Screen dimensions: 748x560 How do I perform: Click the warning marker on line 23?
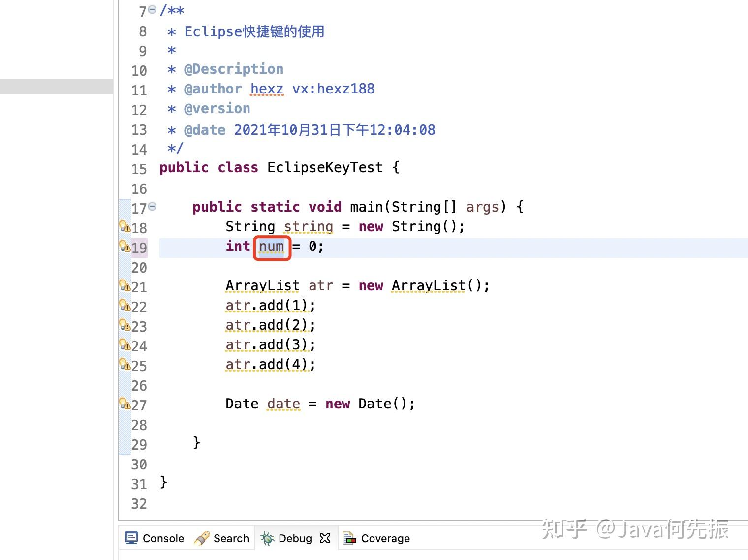(125, 325)
